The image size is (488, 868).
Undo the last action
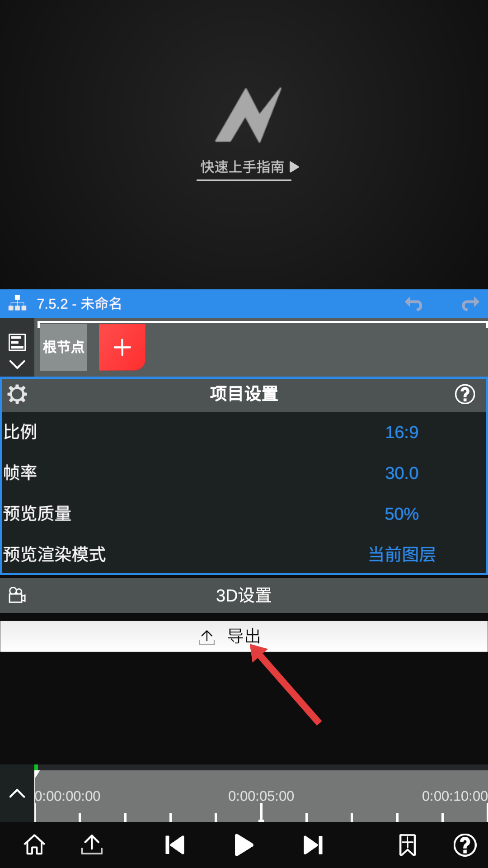413,304
